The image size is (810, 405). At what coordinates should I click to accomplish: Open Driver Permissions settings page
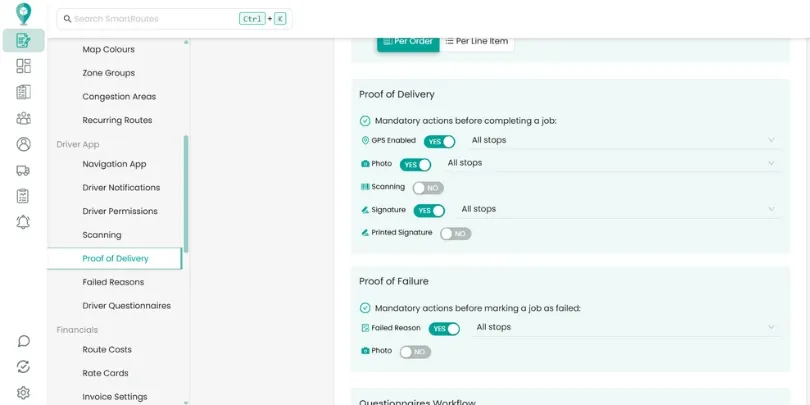pyautogui.click(x=120, y=211)
